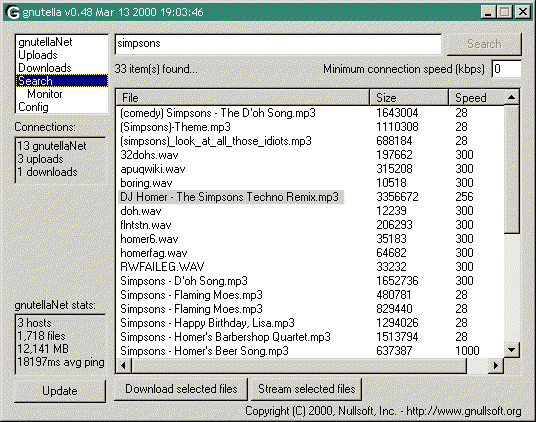The image size is (536, 422).
Task: Click the horizontal scrollbar thumb
Action: coord(299,366)
